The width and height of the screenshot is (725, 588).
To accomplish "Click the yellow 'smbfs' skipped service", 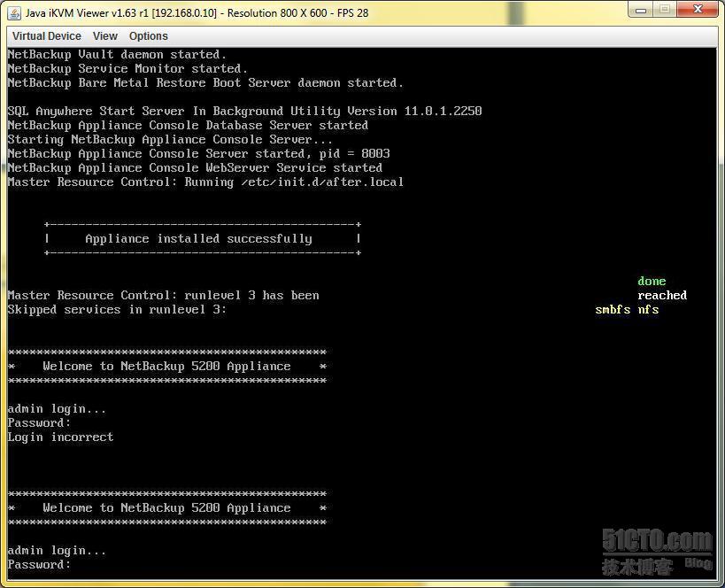I will pyautogui.click(x=613, y=310).
